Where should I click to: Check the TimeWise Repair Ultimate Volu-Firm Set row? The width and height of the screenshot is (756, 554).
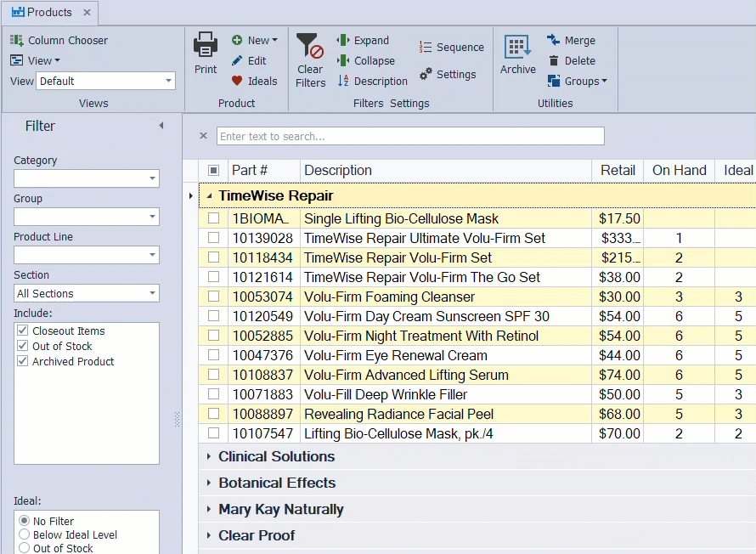pos(213,238)
